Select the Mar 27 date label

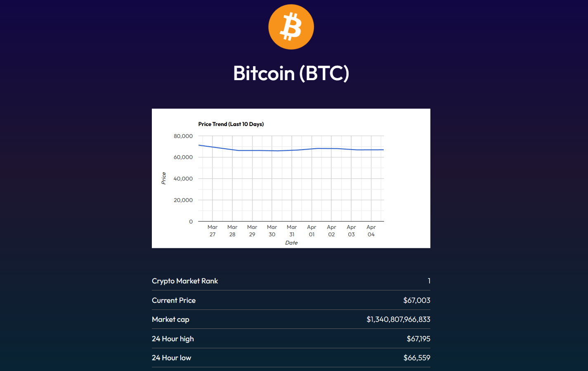point(213,231)
